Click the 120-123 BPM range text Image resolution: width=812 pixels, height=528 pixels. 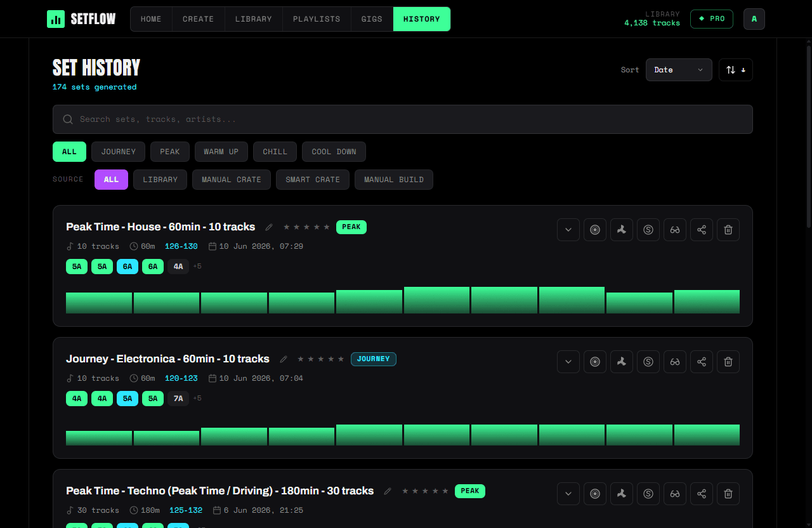tap(181, 378)
